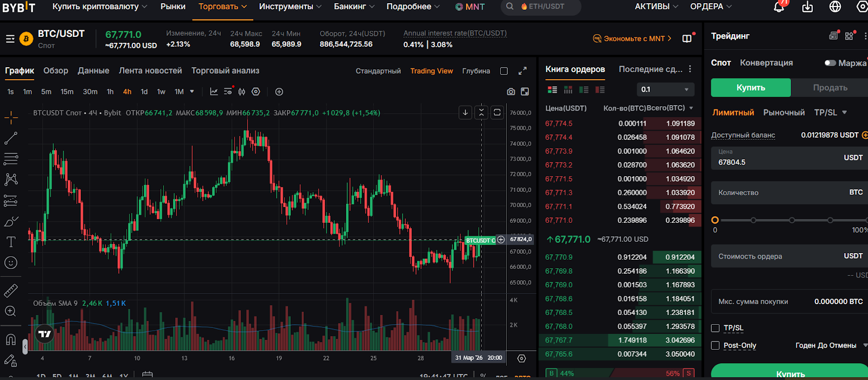Toggle the magnet snap mode icon

pos(11,339)
